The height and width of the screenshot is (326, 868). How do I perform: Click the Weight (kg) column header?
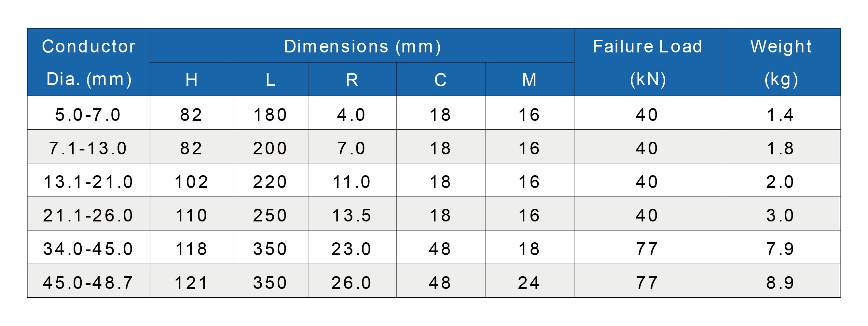coord(781,63)
